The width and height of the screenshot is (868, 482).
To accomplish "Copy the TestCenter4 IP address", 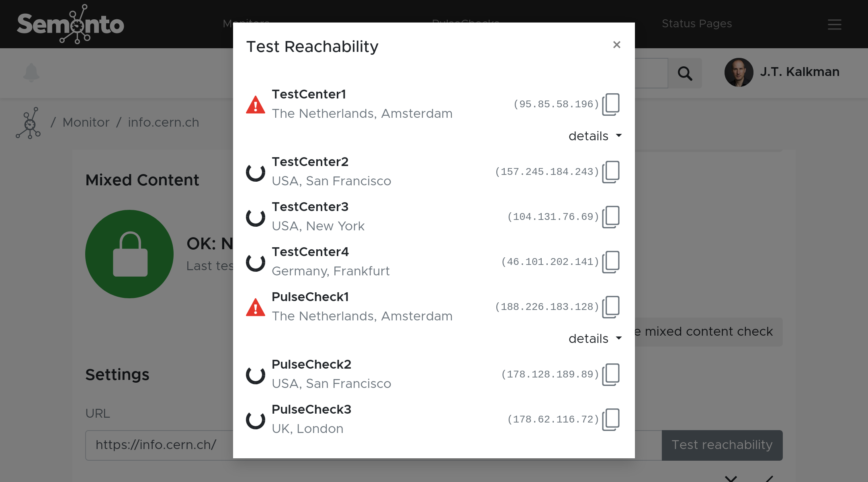I will [x=611, y=261].
